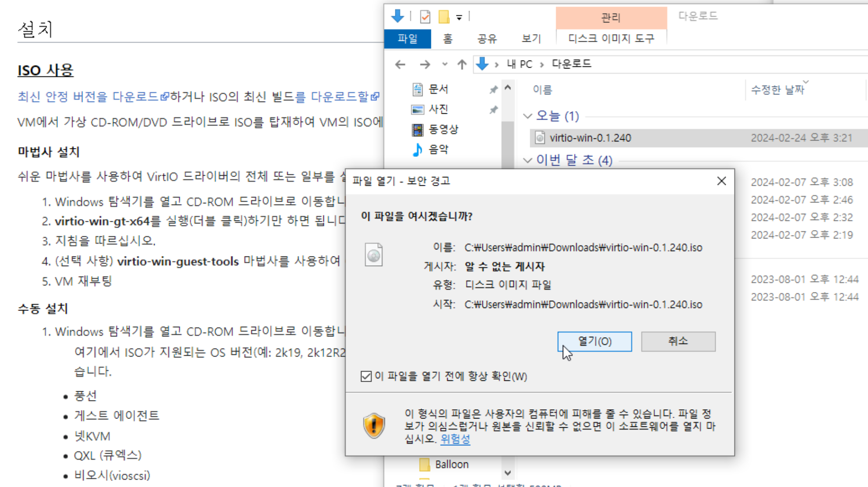This screenshot has width=868, height=487.
Task: Click the film icon beside 동영상
Action: [417, 130]
